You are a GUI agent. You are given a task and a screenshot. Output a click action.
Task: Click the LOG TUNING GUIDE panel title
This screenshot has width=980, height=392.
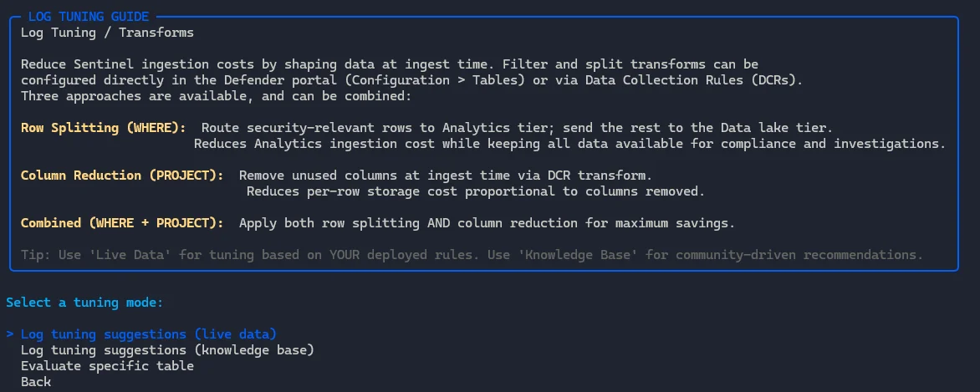(89, 17)
